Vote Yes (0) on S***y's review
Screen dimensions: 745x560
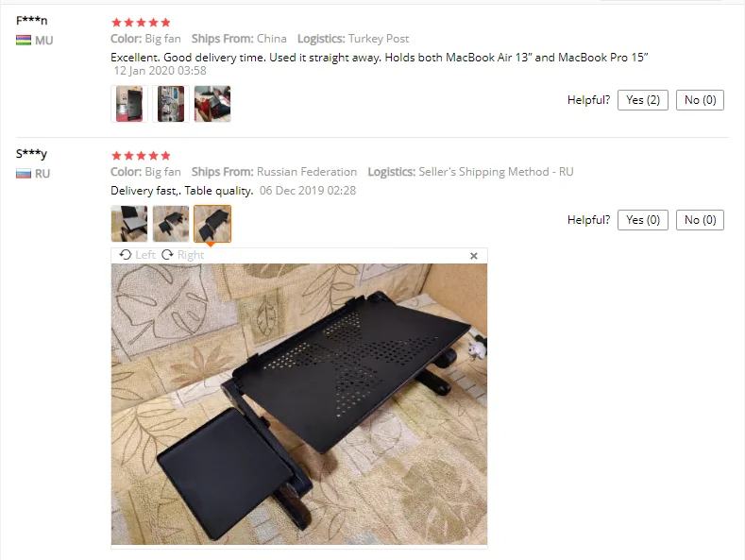click(x=643, y=220)
